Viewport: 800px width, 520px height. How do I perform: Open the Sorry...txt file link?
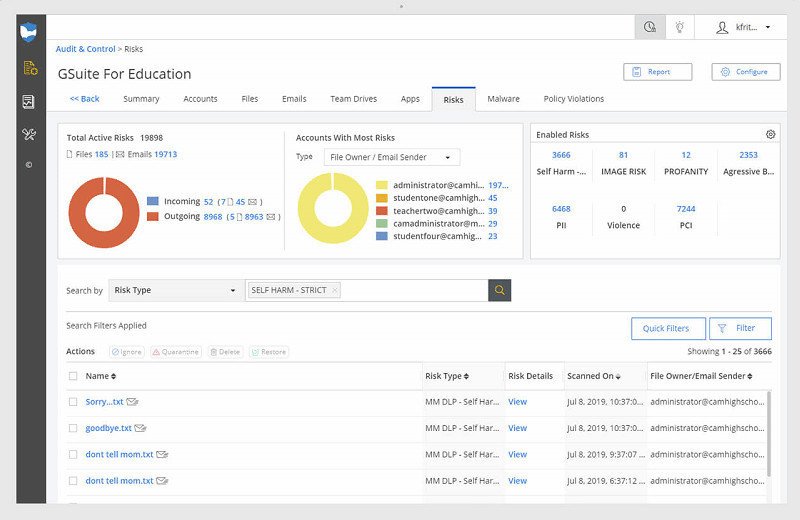105,402
